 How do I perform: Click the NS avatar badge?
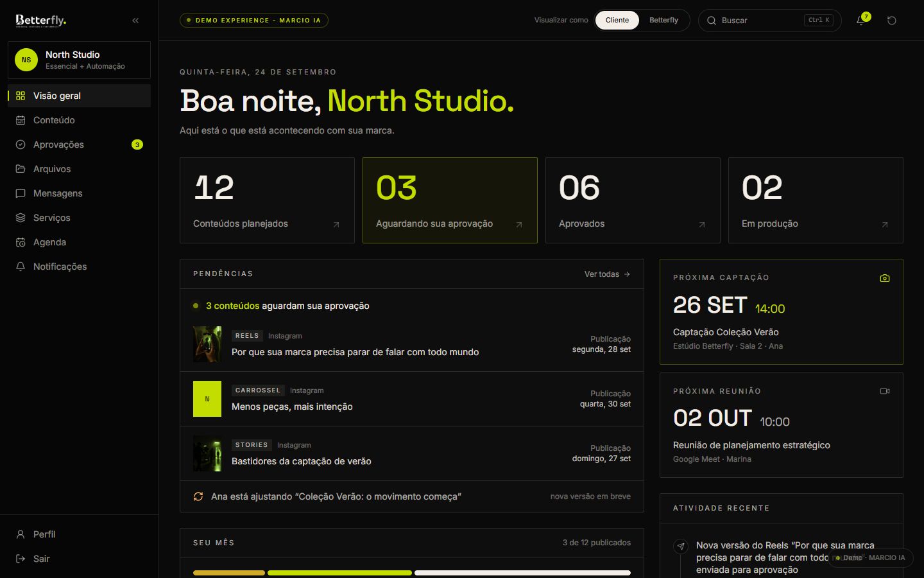(26, 60)
